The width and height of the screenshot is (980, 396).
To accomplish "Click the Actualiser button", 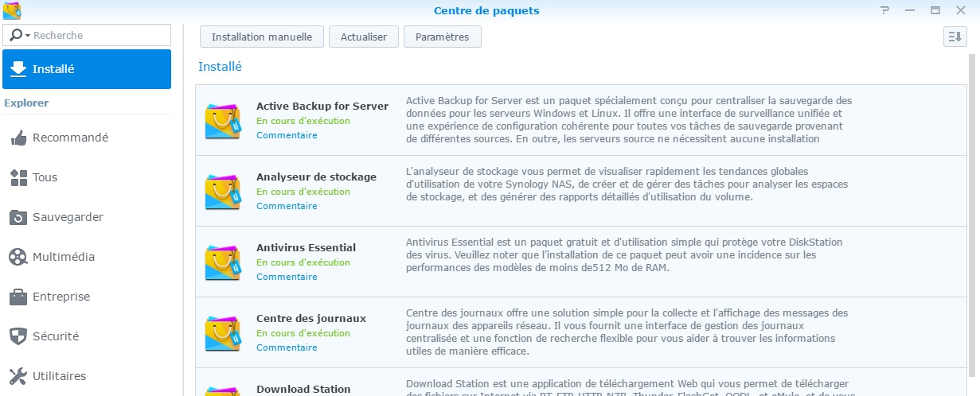I will click(x=364, y=37).
